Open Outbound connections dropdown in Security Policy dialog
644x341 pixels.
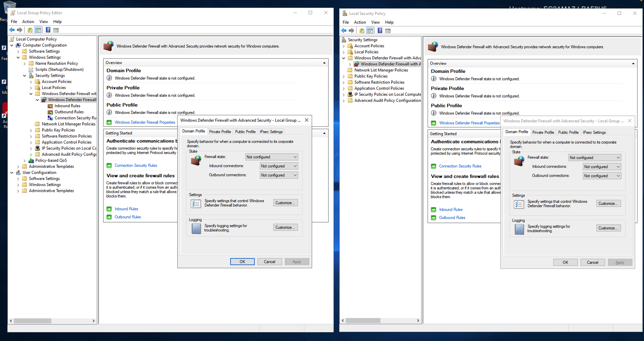click(602, 176)
